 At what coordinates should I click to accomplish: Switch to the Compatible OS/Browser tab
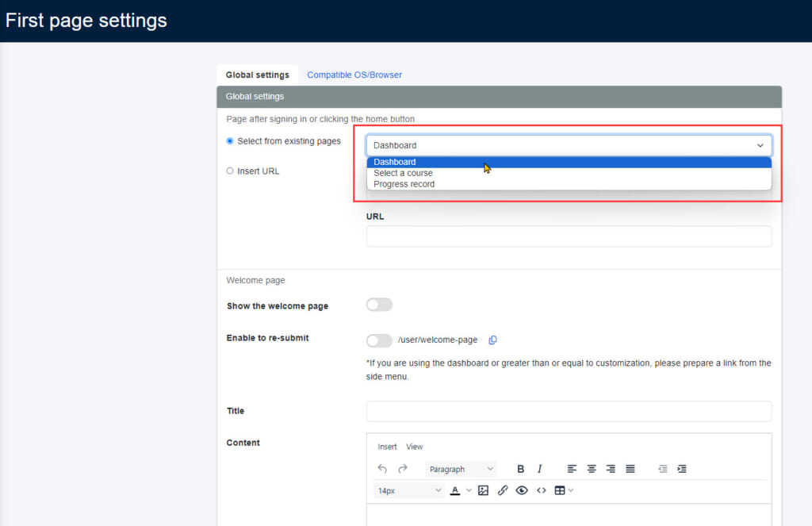click(x=354, y=74)
